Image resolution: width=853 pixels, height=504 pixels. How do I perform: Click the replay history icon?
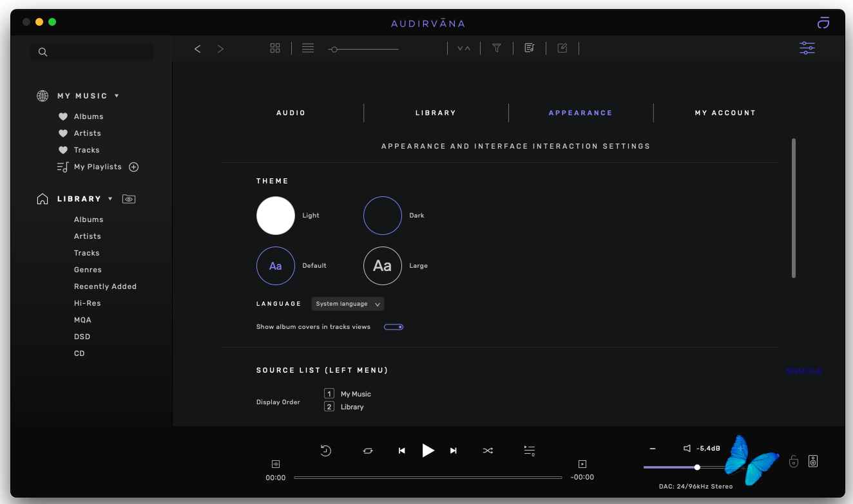(326, 451)
